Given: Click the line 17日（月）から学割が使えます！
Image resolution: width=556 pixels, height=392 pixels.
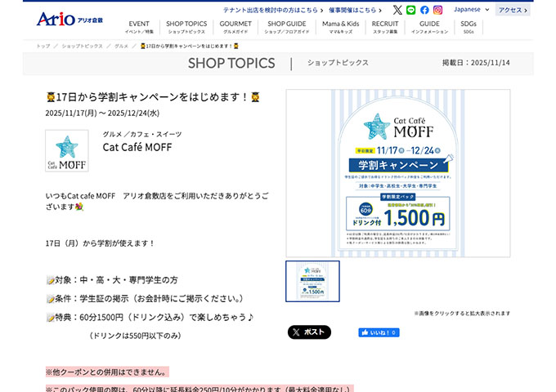Looking at the screenshot, I should click(x=101, y=243).
